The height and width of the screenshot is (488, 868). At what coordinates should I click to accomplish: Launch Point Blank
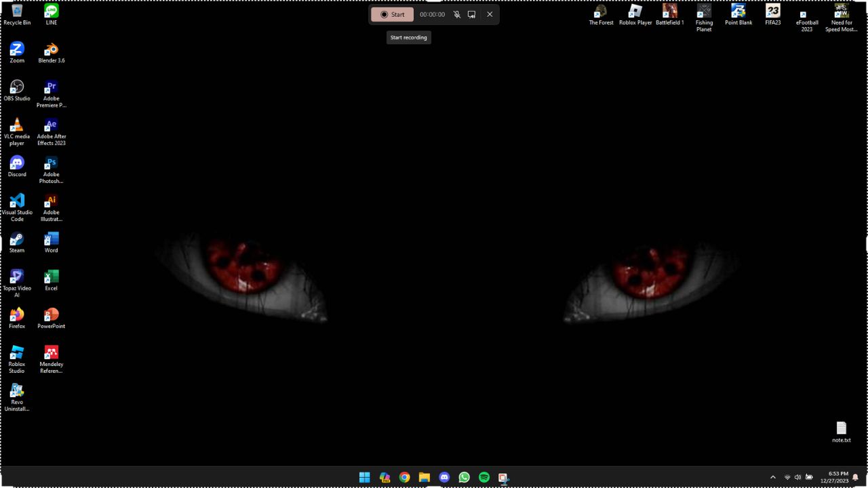738,12
